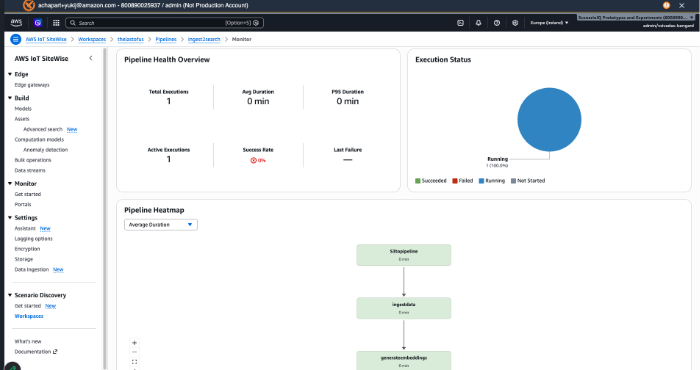
Task: Open Encryption settings
Action: coord(27,249)
